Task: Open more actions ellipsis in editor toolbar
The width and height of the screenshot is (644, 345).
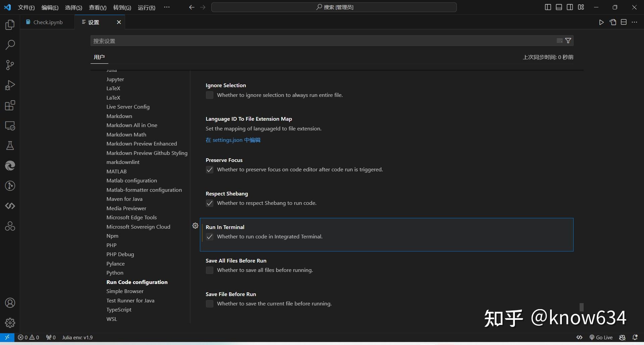Action: [x=634, y=22]
